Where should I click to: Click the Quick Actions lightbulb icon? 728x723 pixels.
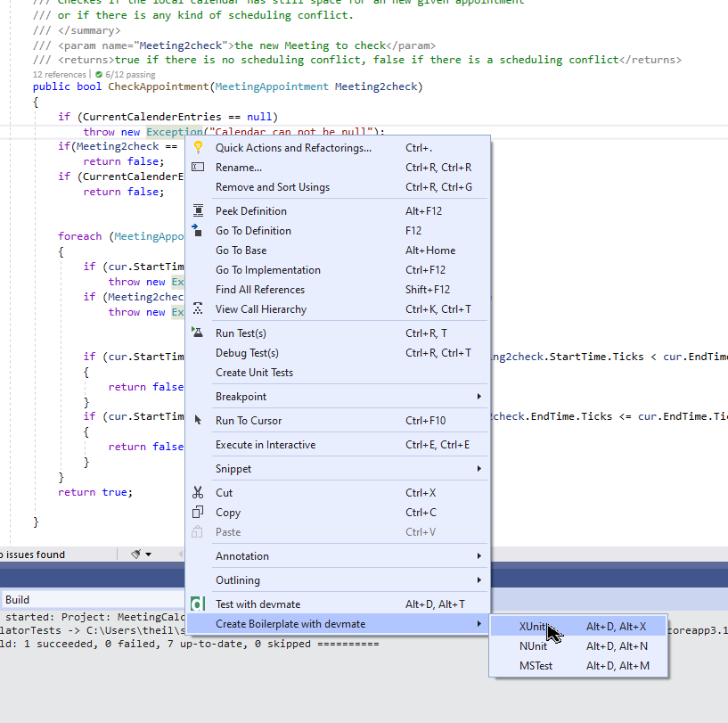point(198,147)
